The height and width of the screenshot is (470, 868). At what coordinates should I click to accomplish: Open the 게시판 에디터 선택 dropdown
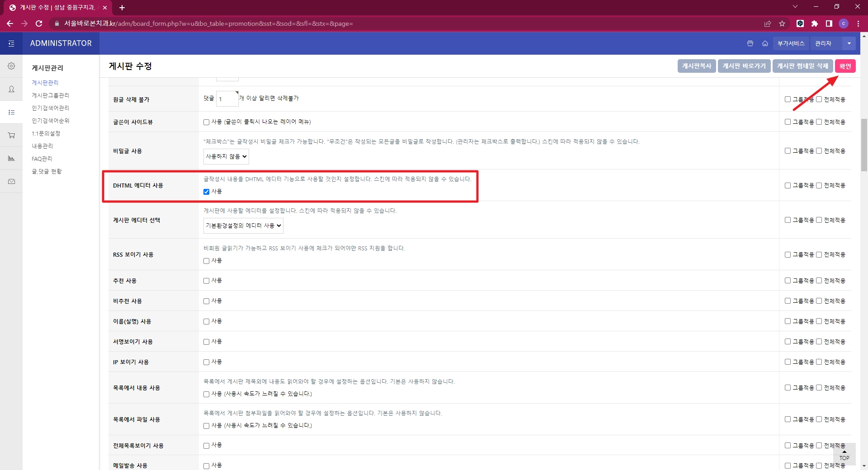[x=243, y=226]
